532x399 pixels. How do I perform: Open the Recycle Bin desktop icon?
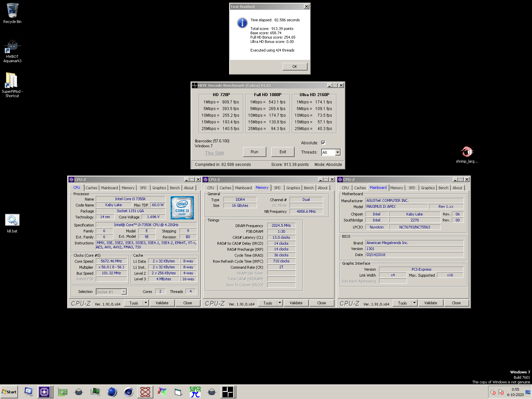click(12, 13)
